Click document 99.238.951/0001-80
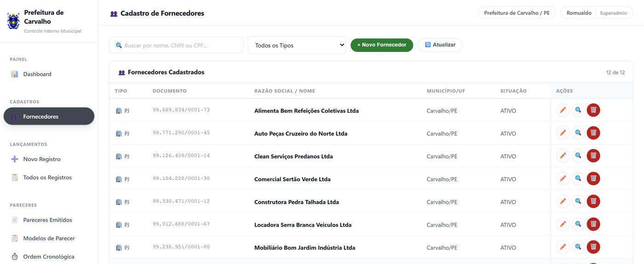 (181, 247)
